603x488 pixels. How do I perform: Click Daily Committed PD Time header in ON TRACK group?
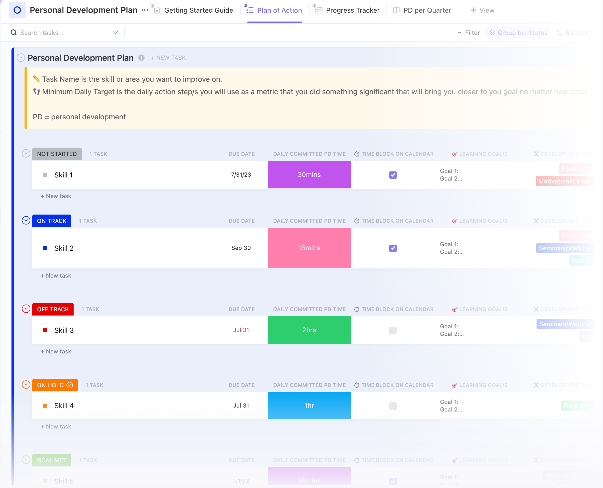coord(309,221)
